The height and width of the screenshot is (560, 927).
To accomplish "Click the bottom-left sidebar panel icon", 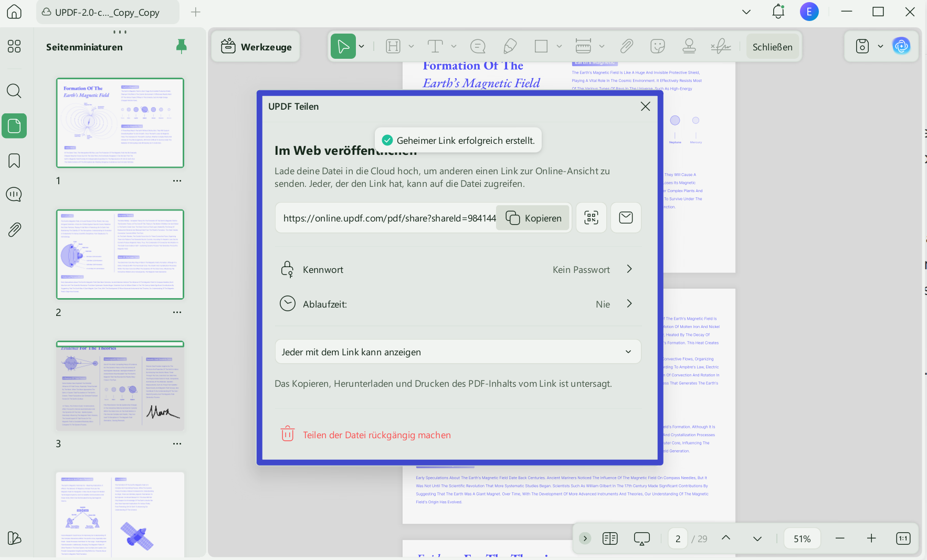I will click(x=14, y=538).
